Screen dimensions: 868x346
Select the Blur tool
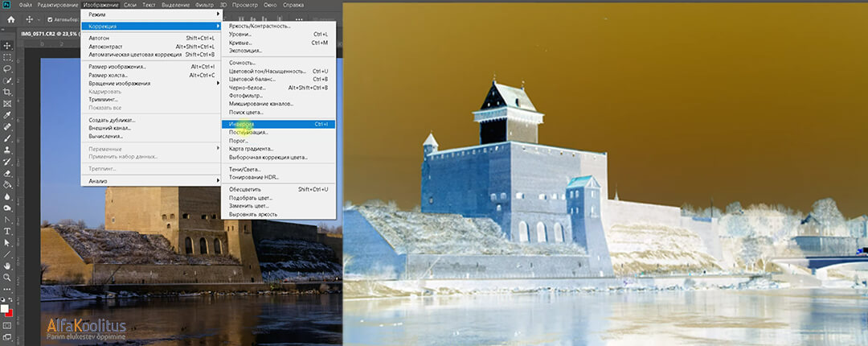point(7,196)
